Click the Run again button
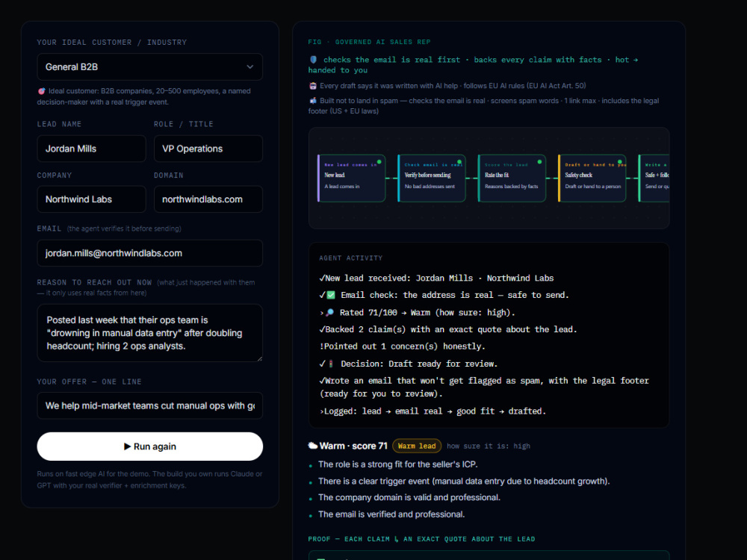 coord(149,447)
